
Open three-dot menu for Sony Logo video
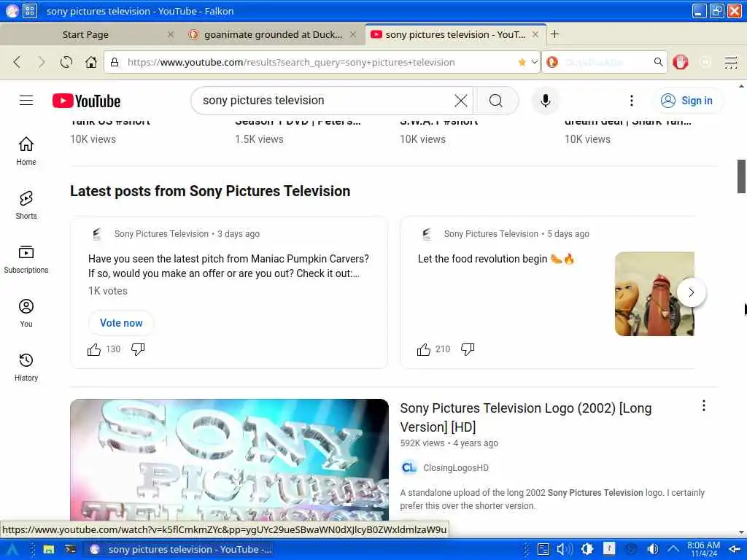click(x=704, y=405)
